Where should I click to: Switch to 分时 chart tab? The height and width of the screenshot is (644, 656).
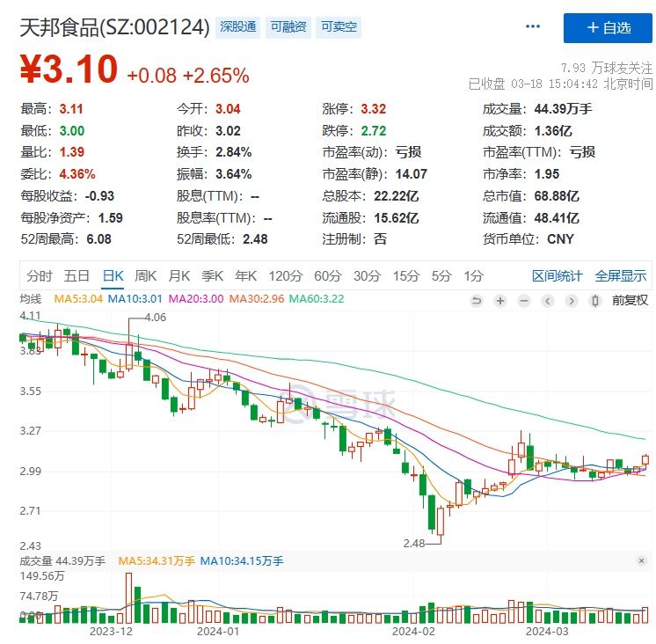pos(40,276)
